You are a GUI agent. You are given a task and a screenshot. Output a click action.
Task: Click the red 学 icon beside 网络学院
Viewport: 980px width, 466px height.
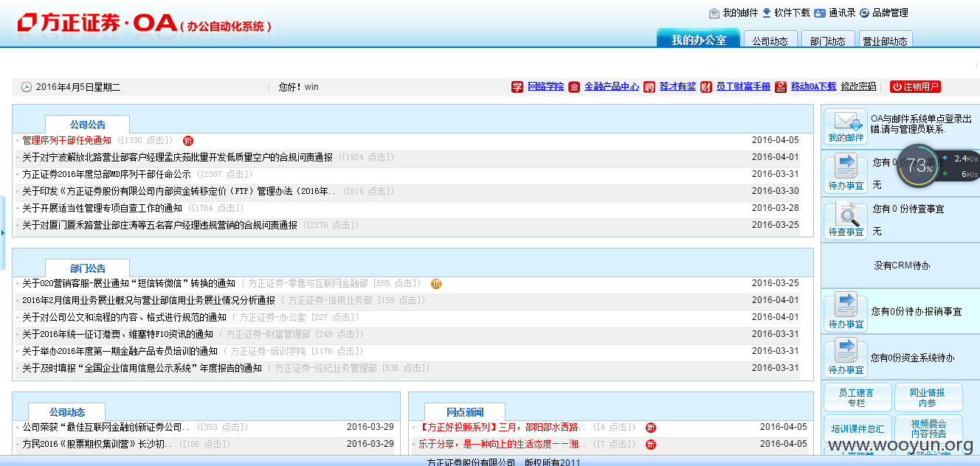tap(517, 87)
